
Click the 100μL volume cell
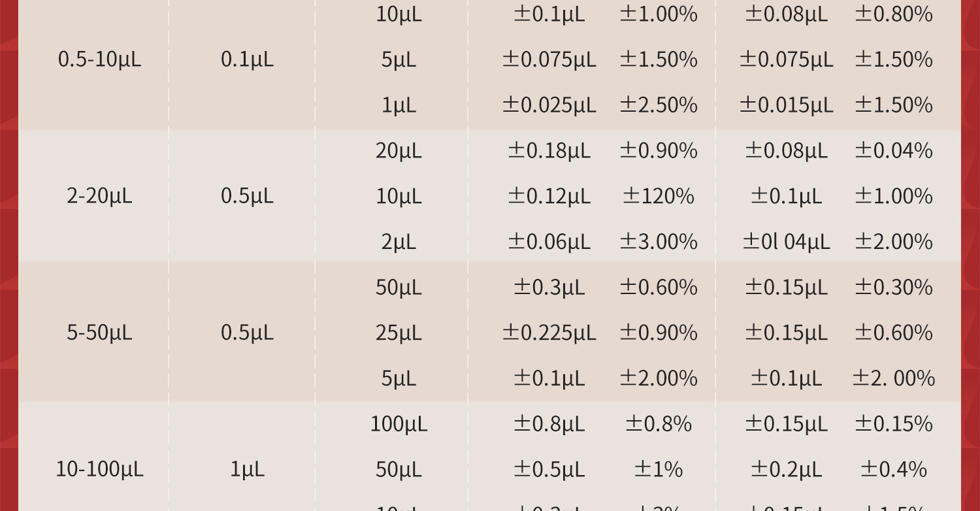[399, 424]
